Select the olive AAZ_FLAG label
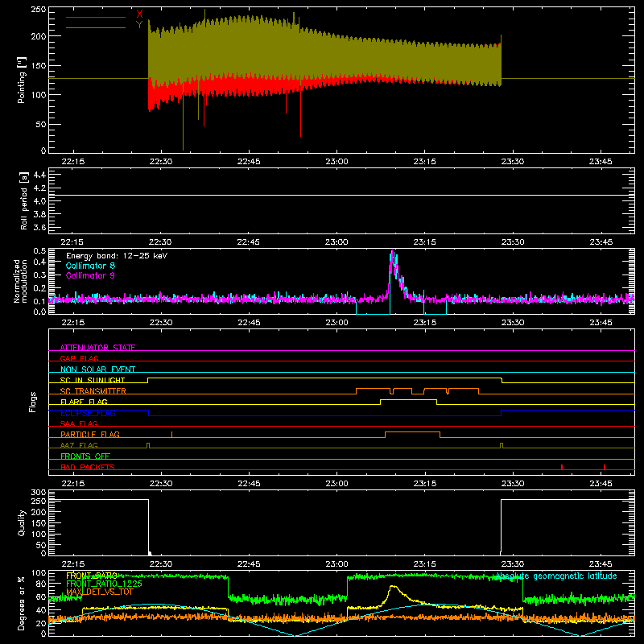 (79, 445)
